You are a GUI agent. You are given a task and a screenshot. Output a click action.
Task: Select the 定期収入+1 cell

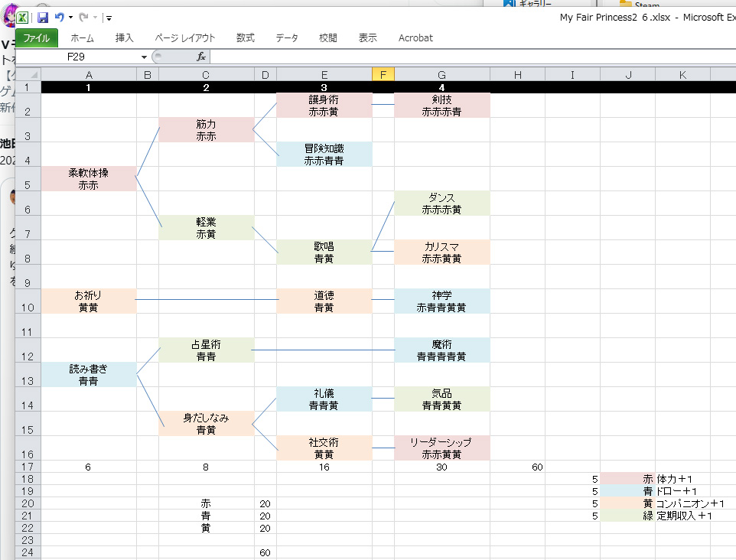683,516
